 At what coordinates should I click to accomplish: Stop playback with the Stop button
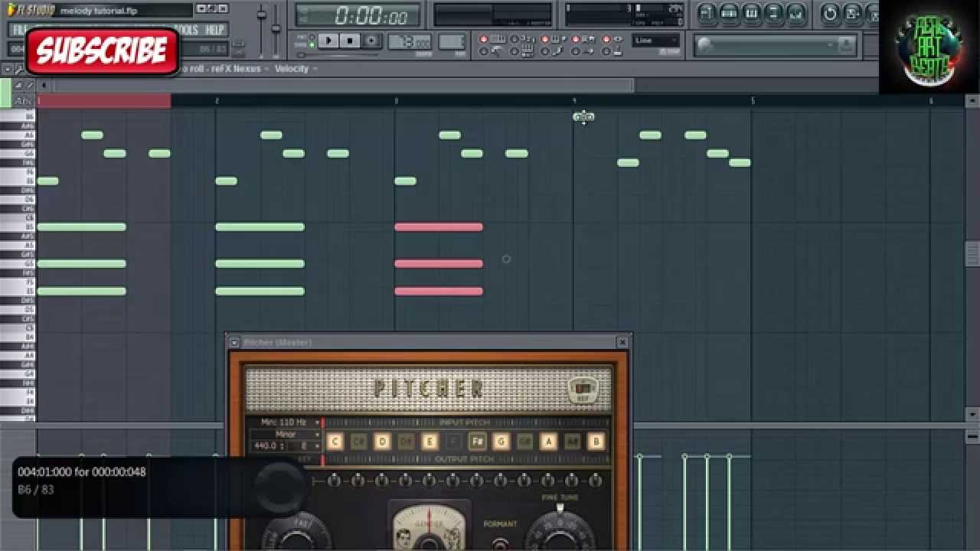(x=350, y=41)
